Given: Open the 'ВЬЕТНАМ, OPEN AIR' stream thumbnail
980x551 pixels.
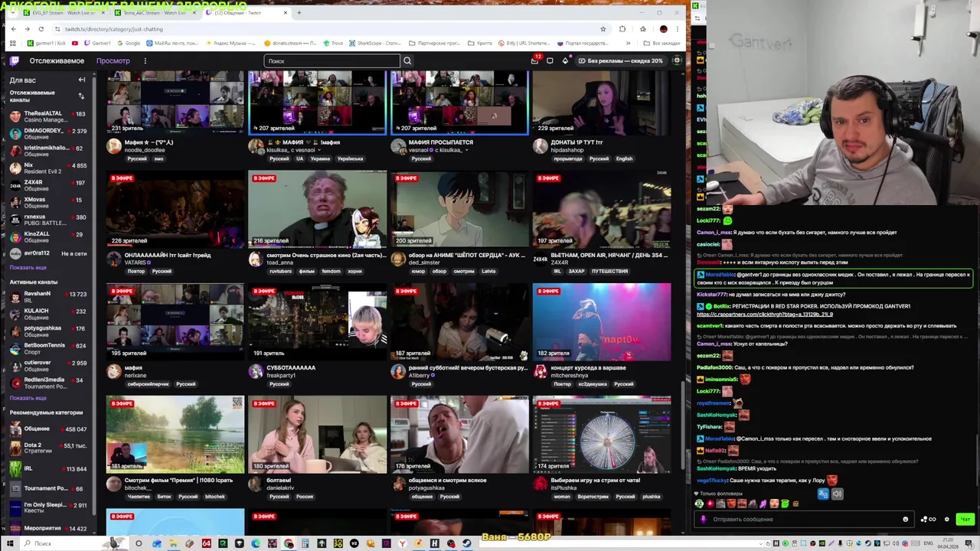Looking at the screenshot, I should coord(602,209).
